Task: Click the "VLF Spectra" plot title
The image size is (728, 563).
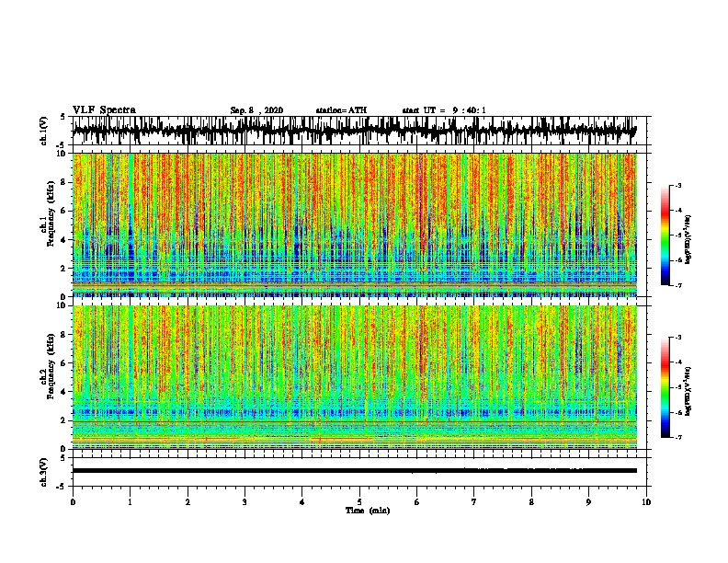Action: pos(104,110)
